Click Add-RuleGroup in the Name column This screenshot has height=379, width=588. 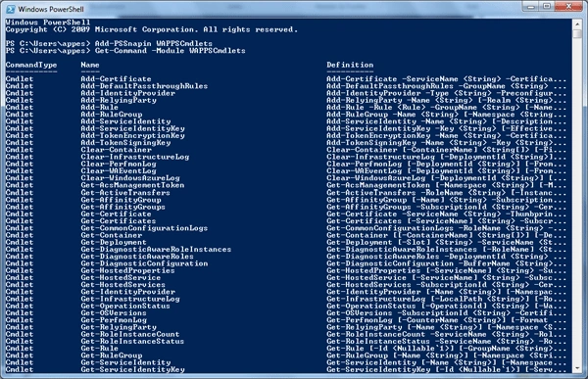[x=112, y=115]
